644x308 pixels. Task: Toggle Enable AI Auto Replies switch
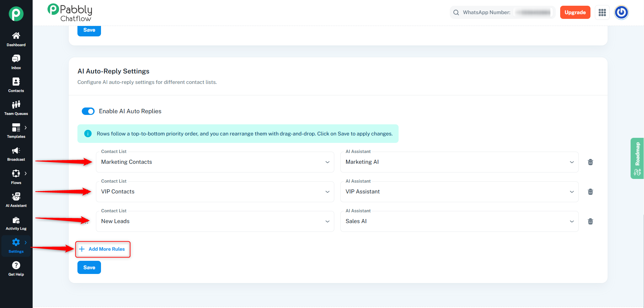tap(88, 111)
